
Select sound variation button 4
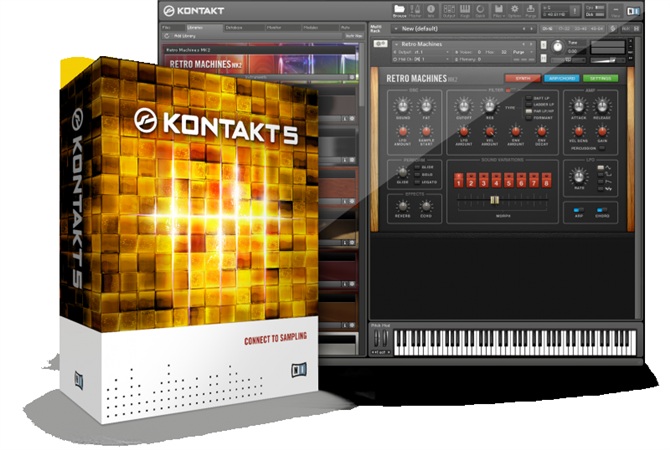(496, 180)
